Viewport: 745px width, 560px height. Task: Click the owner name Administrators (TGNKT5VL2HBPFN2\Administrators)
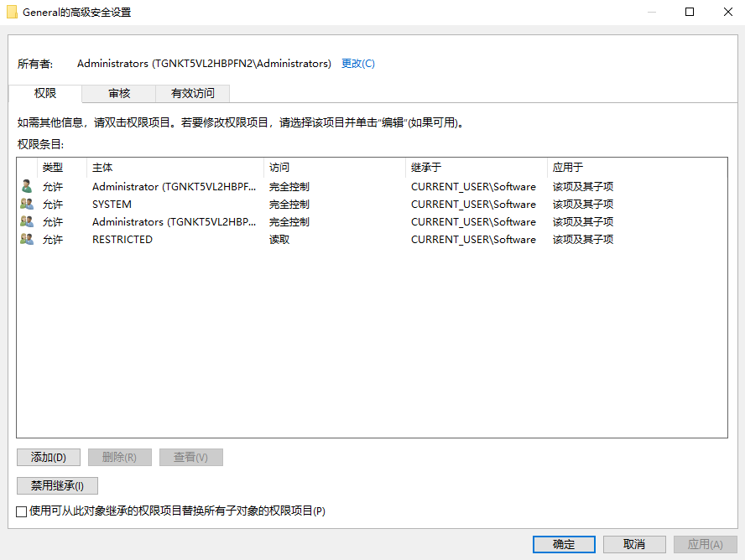coord(205,64)
